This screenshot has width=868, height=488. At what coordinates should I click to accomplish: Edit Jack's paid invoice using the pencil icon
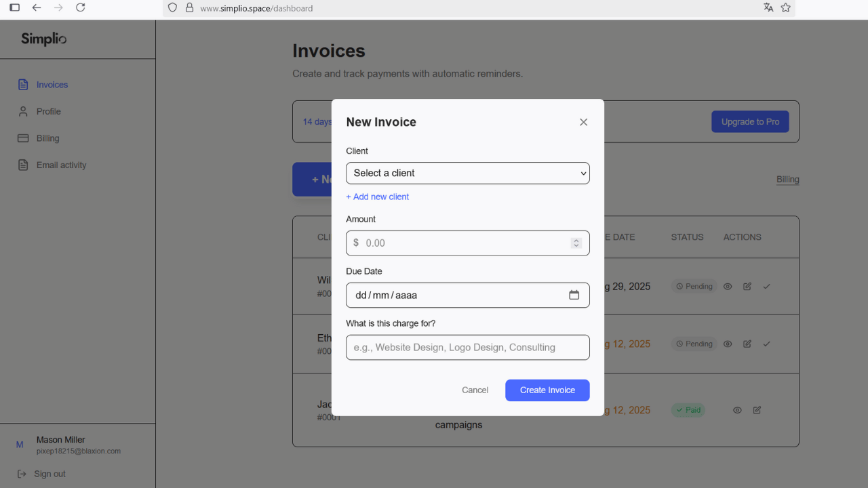point(757,410)
